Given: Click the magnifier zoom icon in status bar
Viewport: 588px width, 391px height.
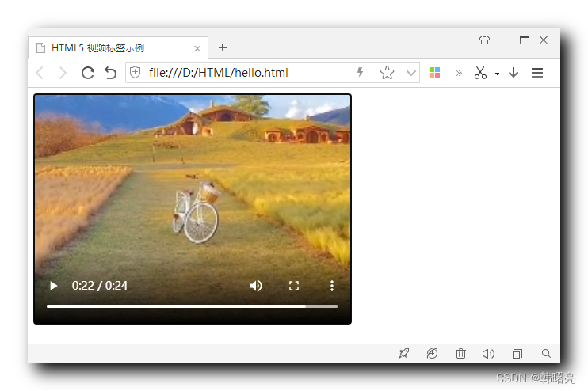Looking at the screenshot, I should [x=546, y=354].
